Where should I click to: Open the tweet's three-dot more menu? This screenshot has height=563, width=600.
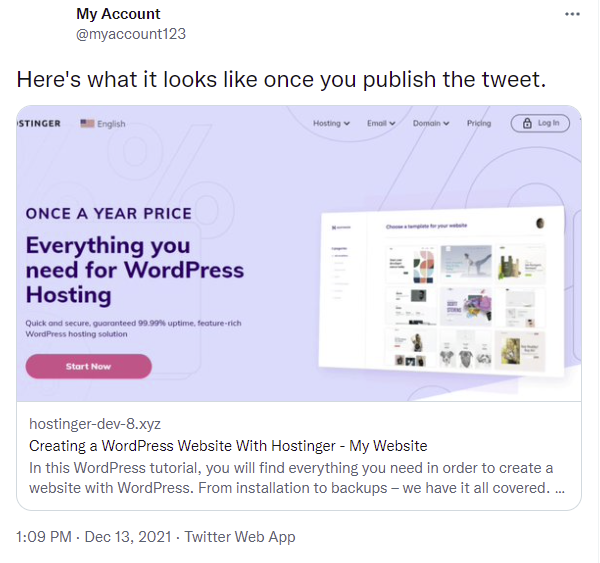[572, 14]
